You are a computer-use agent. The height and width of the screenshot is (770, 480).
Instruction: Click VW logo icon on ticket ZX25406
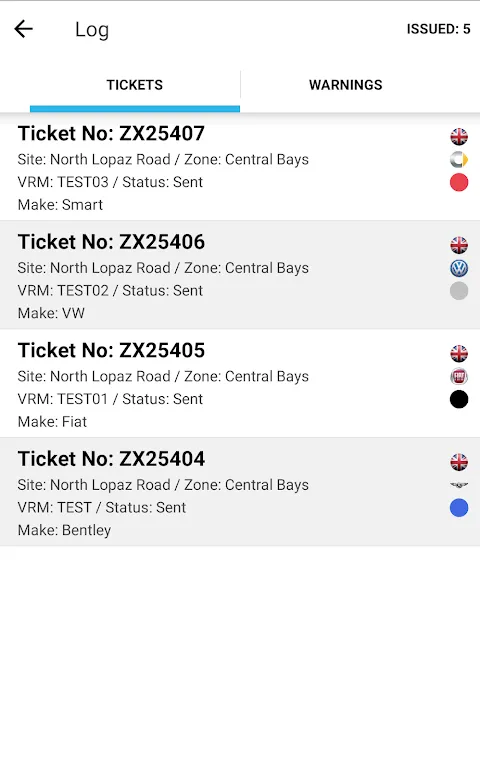[x=459, y=268]
